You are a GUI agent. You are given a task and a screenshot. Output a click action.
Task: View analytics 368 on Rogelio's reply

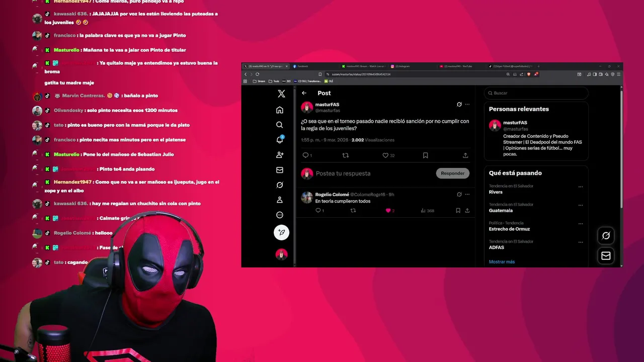[x=427, y=211]
